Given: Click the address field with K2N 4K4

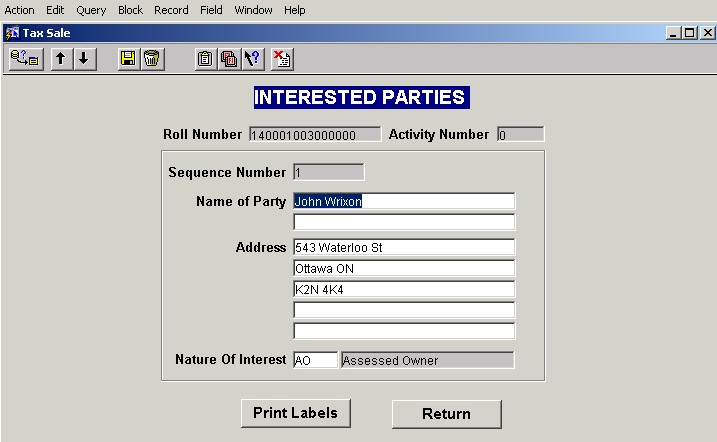Looking at the screenshot, I should tap(404, 289).
